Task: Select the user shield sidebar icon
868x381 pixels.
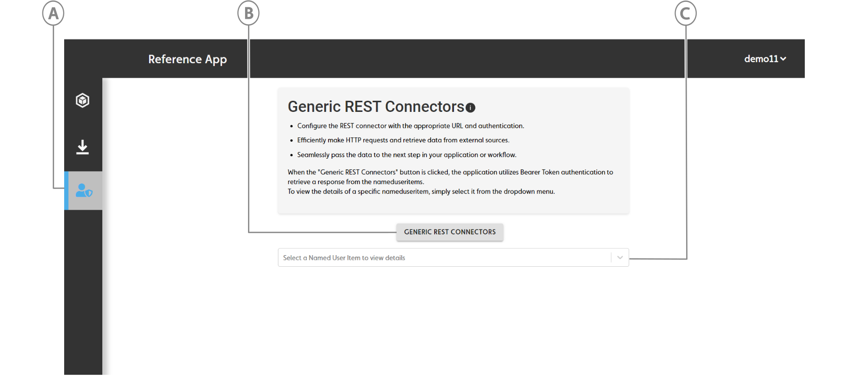Action: pos(84,191)
